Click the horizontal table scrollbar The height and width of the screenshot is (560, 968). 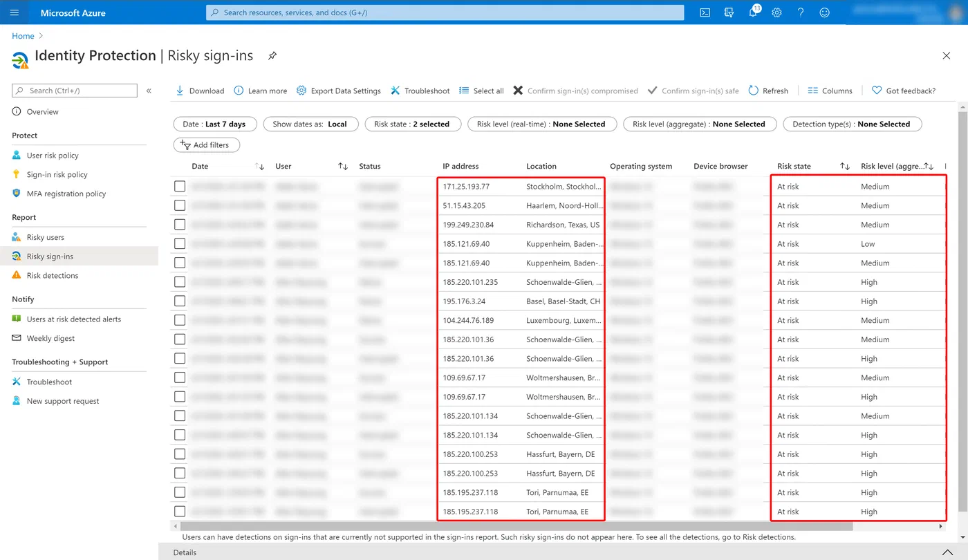(x=515, y=526)
